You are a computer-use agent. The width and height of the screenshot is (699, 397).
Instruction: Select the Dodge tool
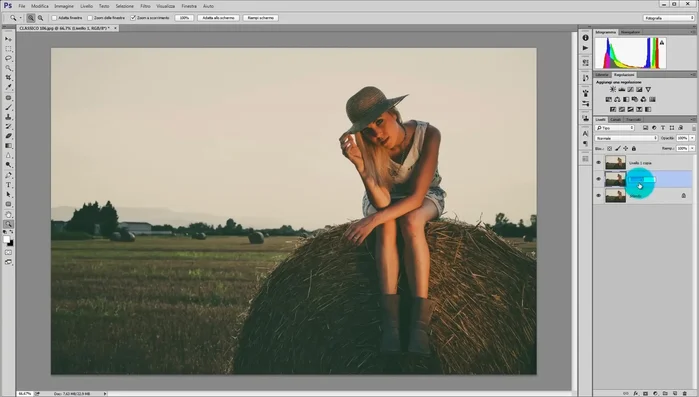coord(8,165)
